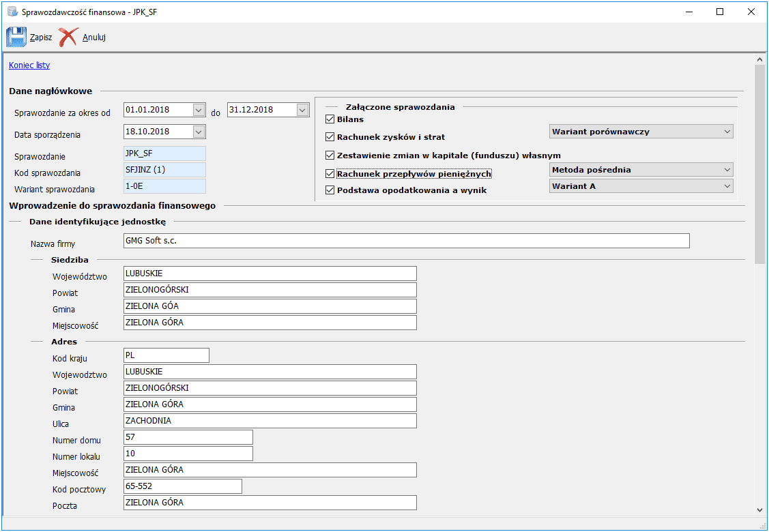Click the Sprawozdanie za okres od label

(62, 113)
